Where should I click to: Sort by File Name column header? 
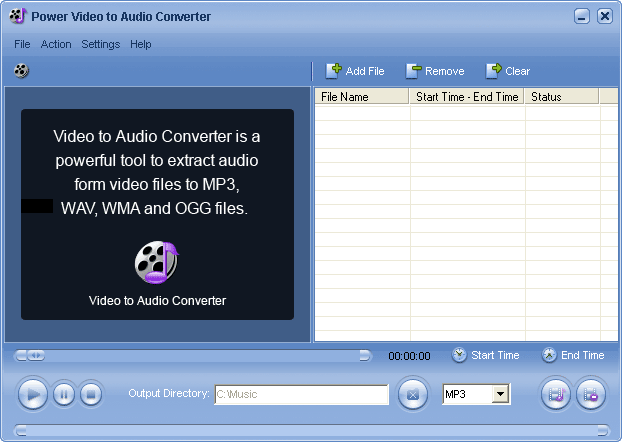click(x=362, y=97)
